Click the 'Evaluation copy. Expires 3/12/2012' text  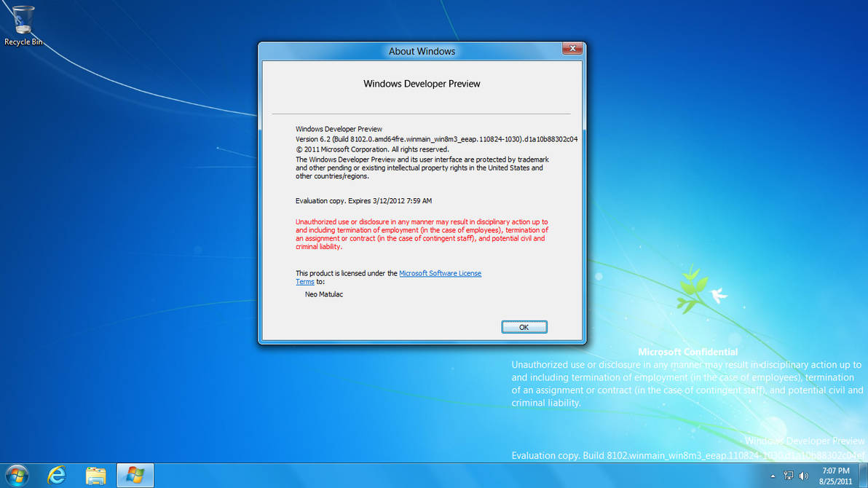coord(363,200)
